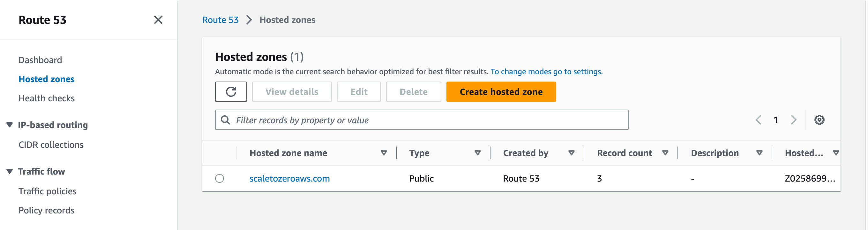Focus the Filter records search field
868x230 pixels.
pyautogui.click(x=422, y=120)
